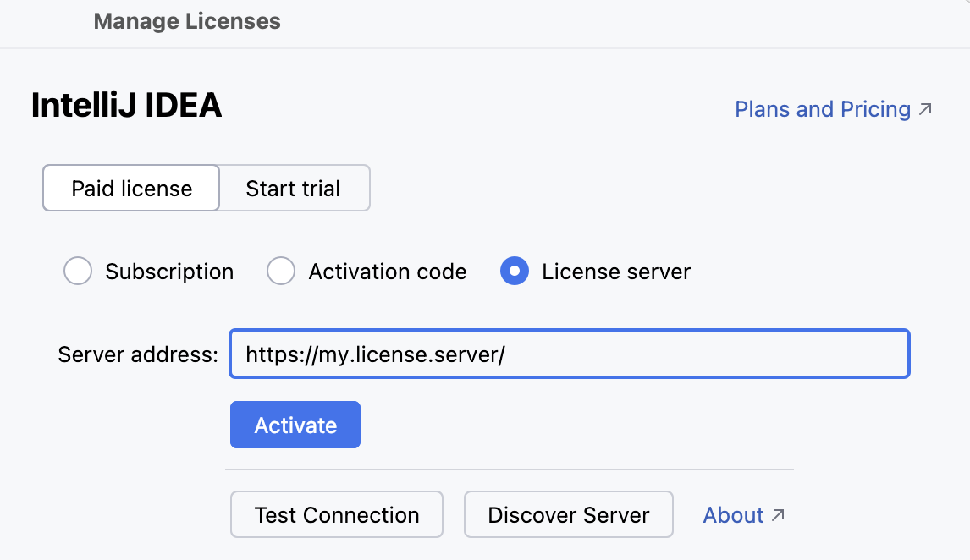Open the About link
The image size is (970, 560).
744,515
